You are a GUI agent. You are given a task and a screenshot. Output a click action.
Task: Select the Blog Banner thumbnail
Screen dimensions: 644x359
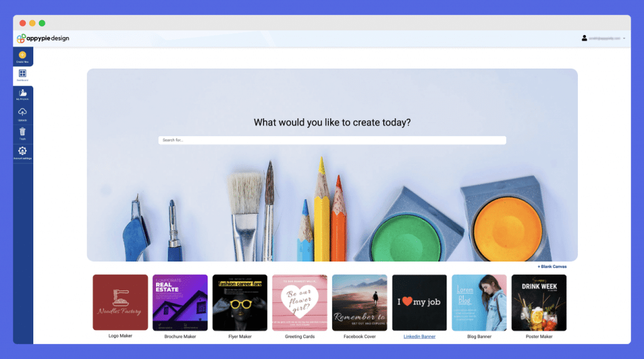coord(479,302)
